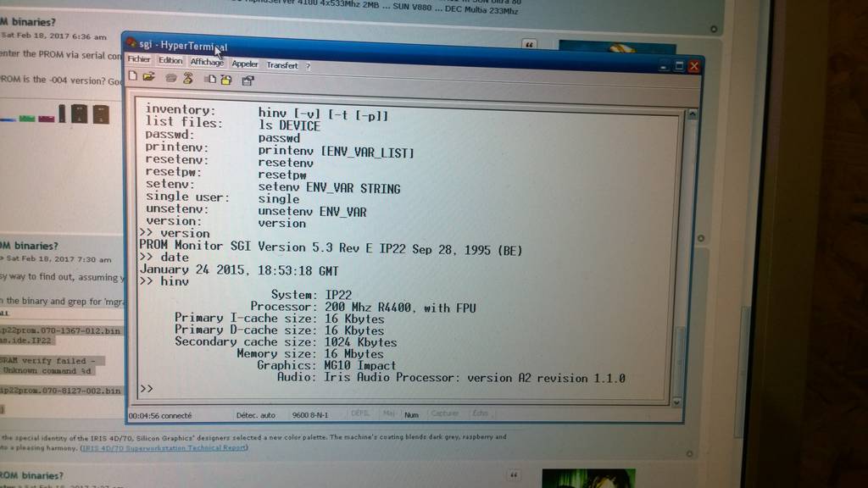Click the Disconnect phone icon in toolbar

pyautogui.click(x=188, y=78)
